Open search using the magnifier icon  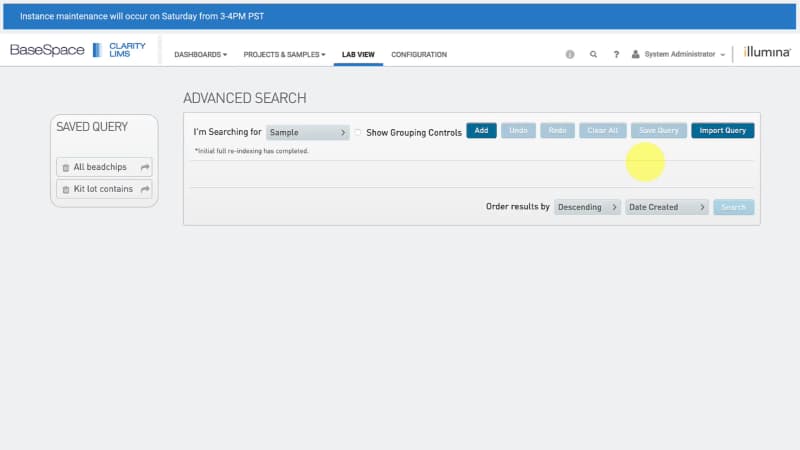(593, 54)
